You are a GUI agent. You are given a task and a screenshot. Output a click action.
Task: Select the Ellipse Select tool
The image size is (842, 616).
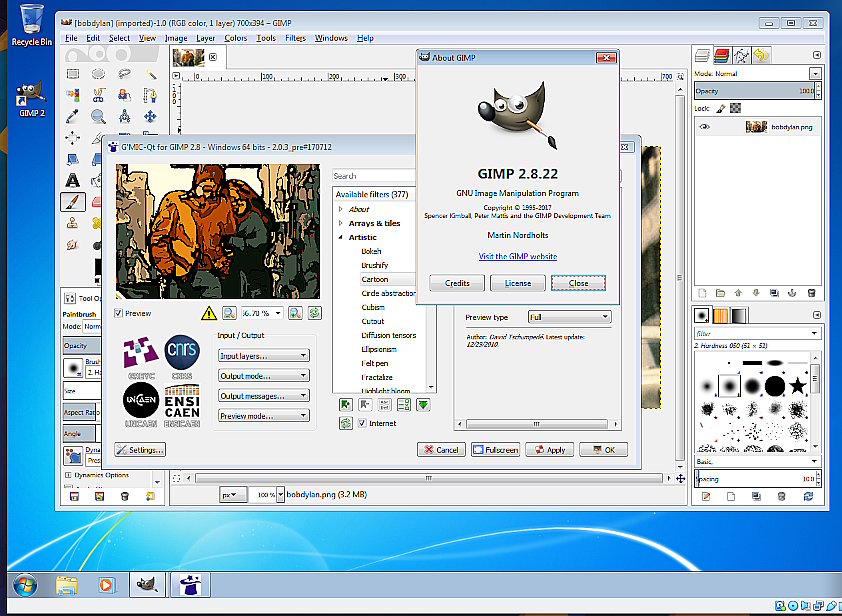coord(98,74)
